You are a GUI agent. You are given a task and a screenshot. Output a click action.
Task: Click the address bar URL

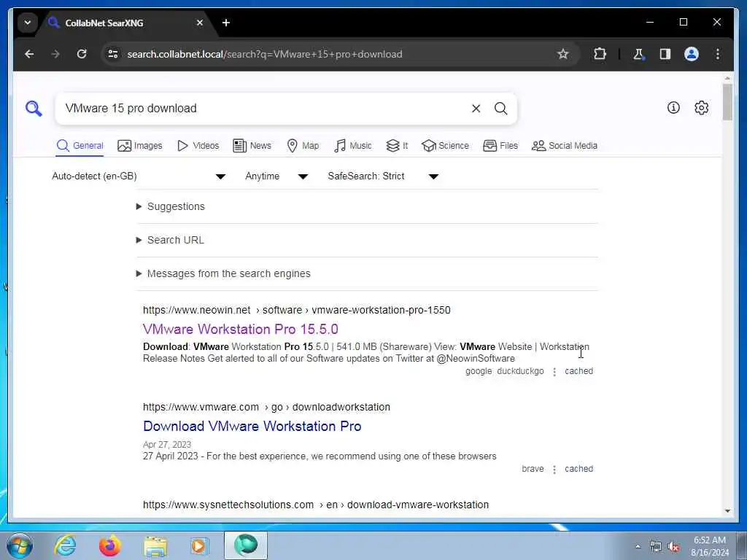[265, 54]
